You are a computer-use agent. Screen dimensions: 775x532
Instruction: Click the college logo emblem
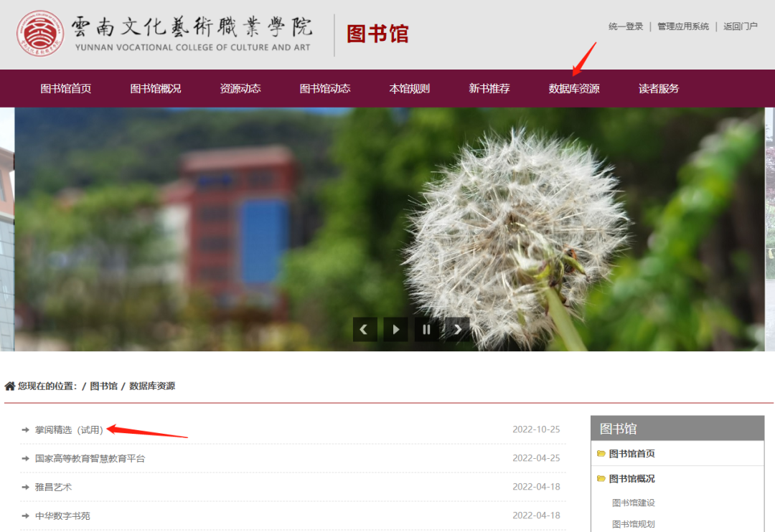(x=40, y=35)
